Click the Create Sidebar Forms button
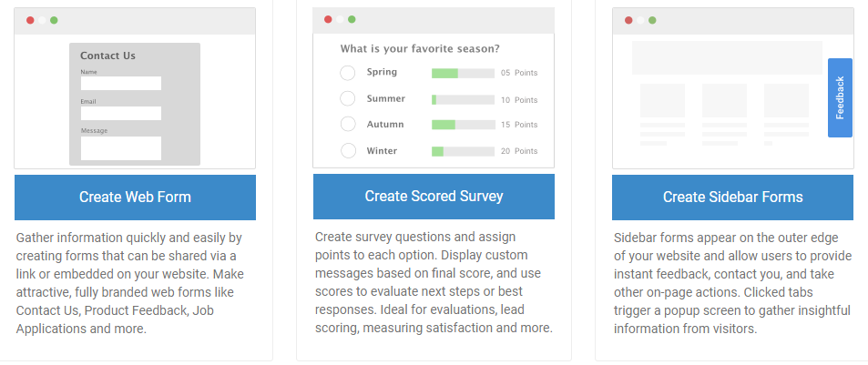Viewport: 868px width, 365px height. (732, 198)
